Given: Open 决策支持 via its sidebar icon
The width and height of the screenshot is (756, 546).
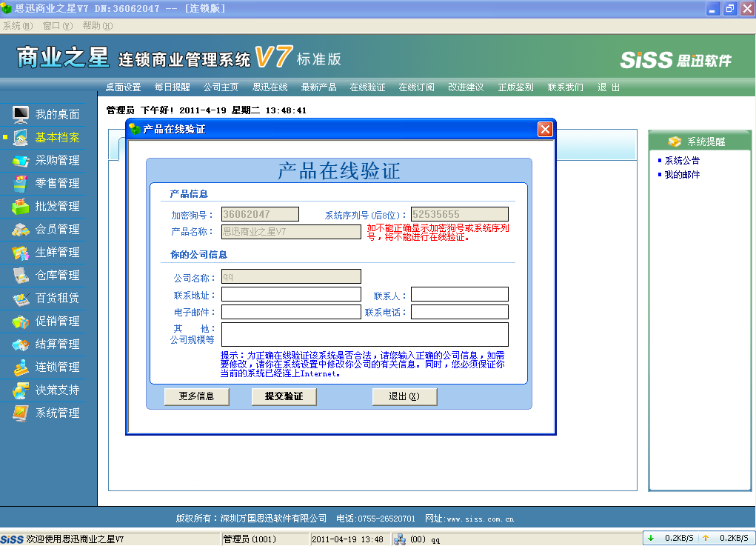Looking at the screenshot, I should click(x=21, y=390).
